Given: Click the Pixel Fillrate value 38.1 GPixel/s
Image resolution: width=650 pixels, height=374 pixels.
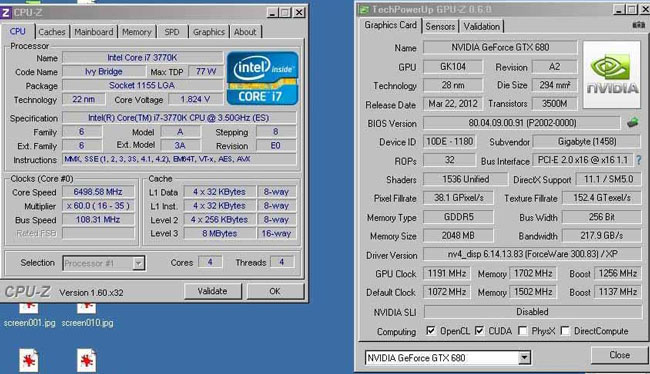Looking at the screenshot, I should [458, 198].
